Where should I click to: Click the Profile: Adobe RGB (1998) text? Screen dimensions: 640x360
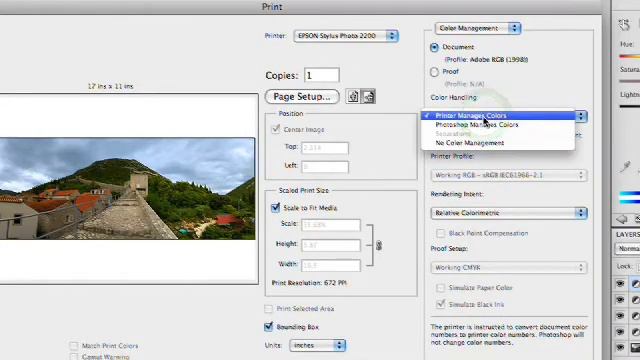pyautogui.click(x=486, y=60)
